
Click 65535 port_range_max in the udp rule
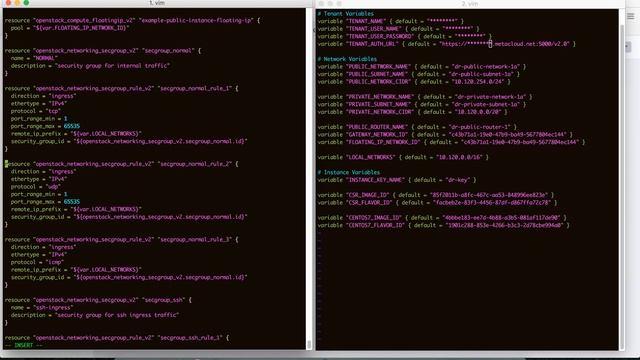[x=72, y=202]
